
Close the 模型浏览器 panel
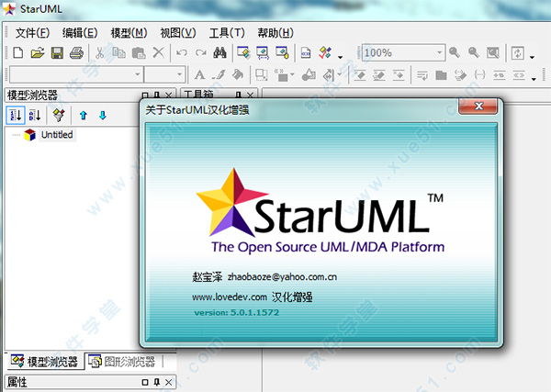(x=169, y=95)
